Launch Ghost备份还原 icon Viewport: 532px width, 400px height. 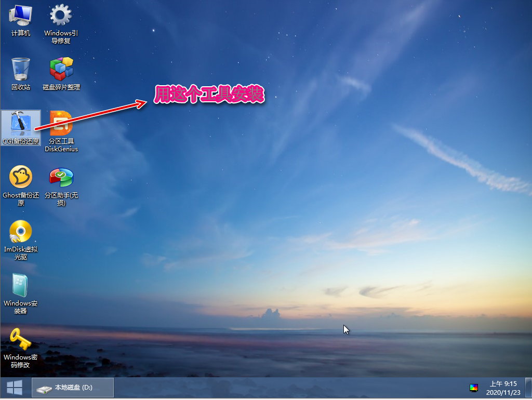tap(21, 178)
